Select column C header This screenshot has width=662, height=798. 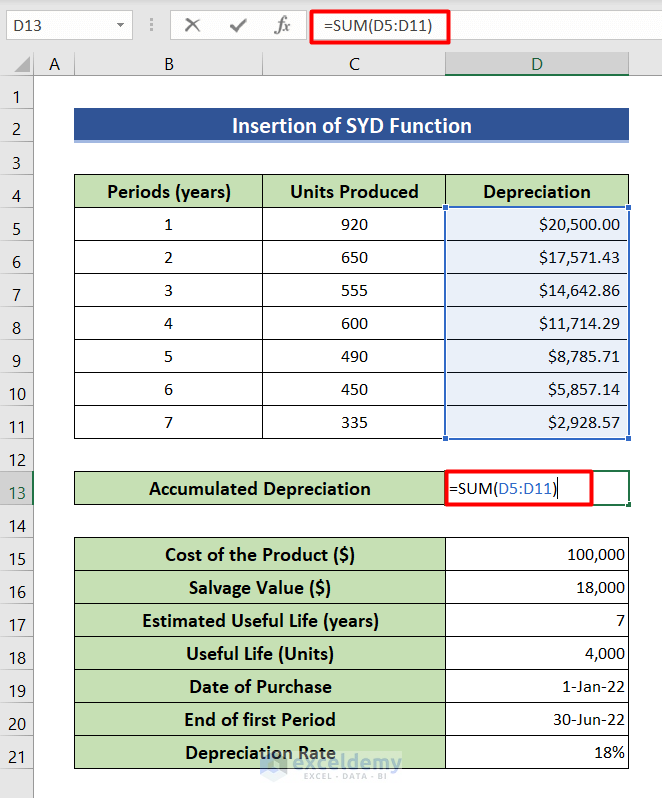(x=354, y=65)
